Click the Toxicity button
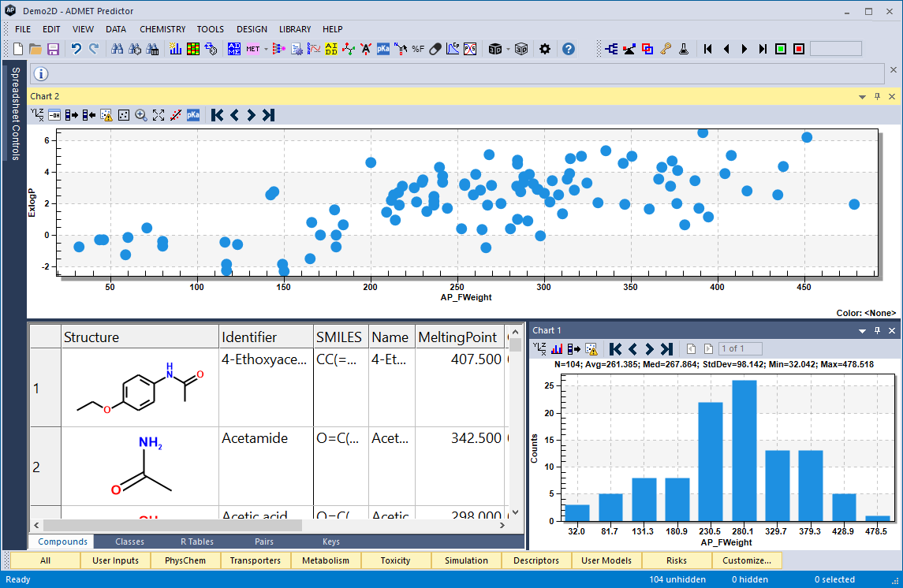Image resolution: width=903 pixels, height=588 pixels. 396,560
